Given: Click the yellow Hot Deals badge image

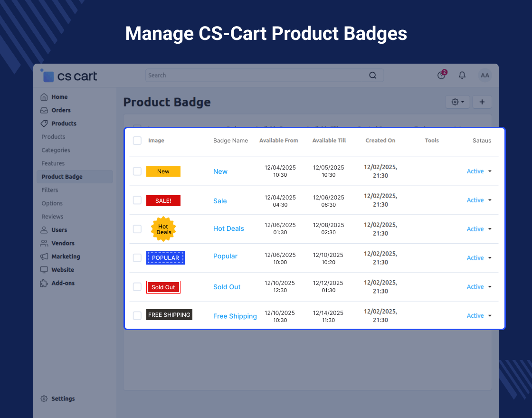Looking at the screenshot, I should click(163, 229).
